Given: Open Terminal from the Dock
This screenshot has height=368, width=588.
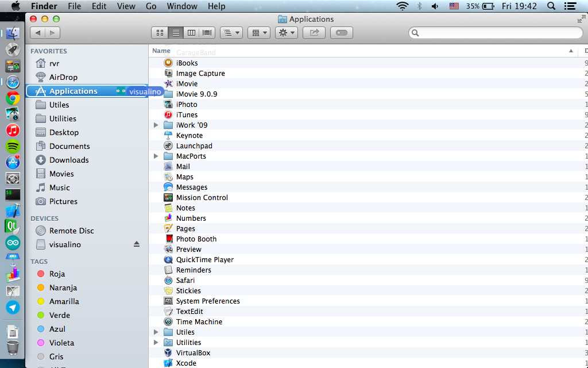Looking at the screenshot, I should (13, 194).
